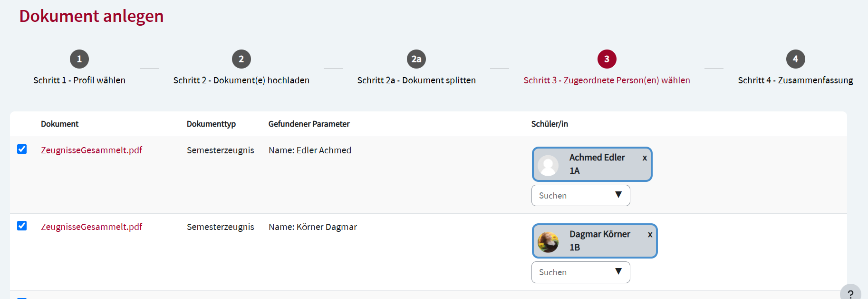Expand the Suchen dropdown under Achmed Edler
868x299 pixels.
coord(618,195)
